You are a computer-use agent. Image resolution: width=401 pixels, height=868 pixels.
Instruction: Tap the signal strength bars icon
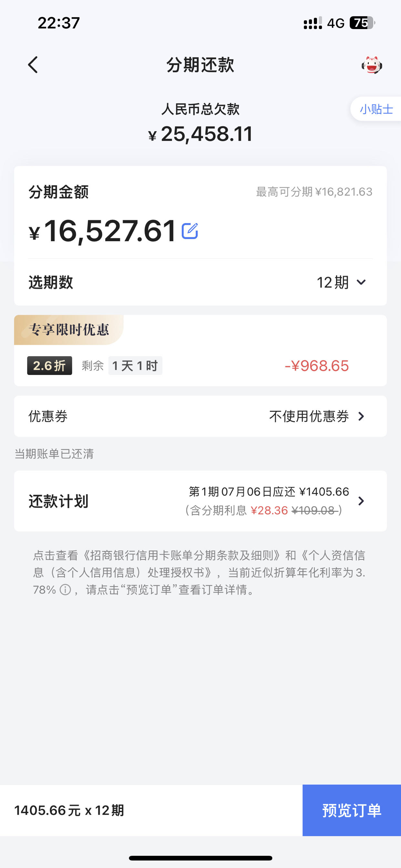(313, 23)
